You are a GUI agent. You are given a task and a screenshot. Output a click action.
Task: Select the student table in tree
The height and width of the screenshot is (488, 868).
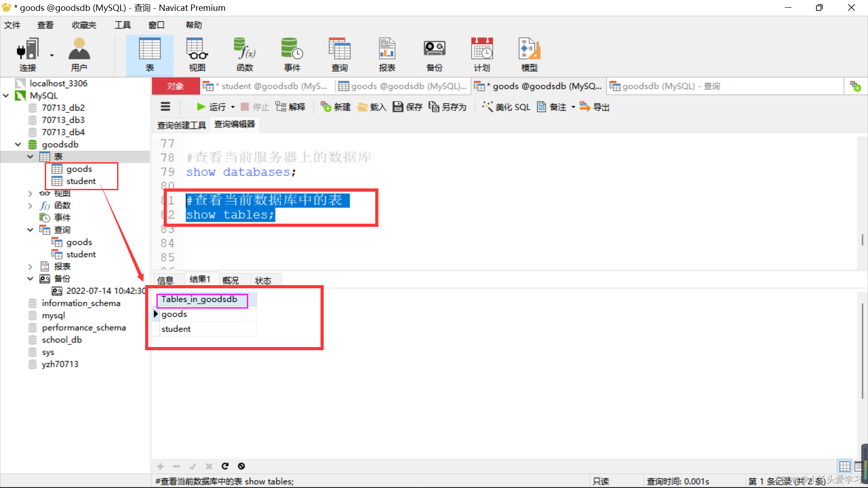pyautogui.click(x=81, y=181)
